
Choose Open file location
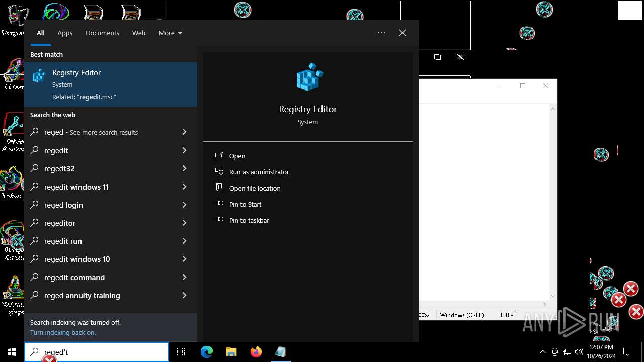[x=255, y=188]
